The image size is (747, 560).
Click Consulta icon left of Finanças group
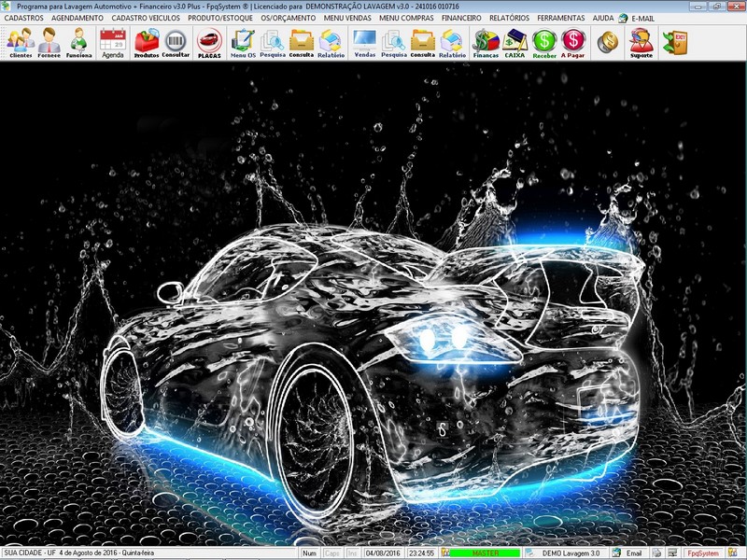423,43
